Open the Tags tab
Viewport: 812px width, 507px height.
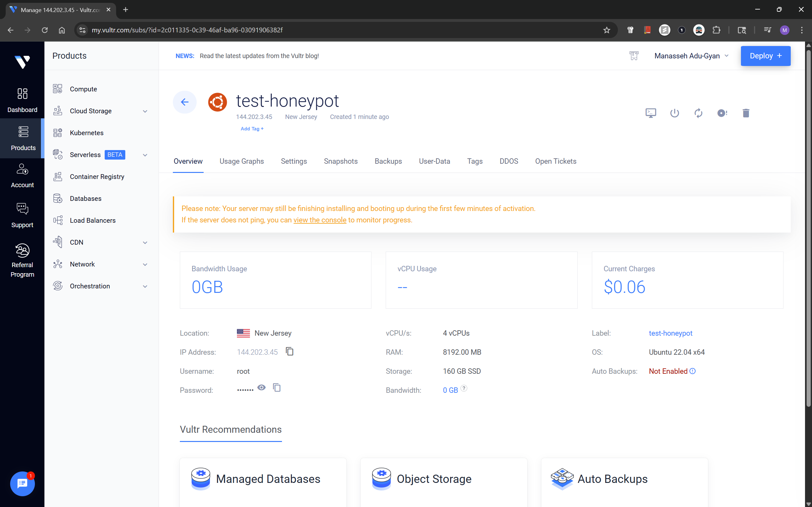tap(475, 161)
